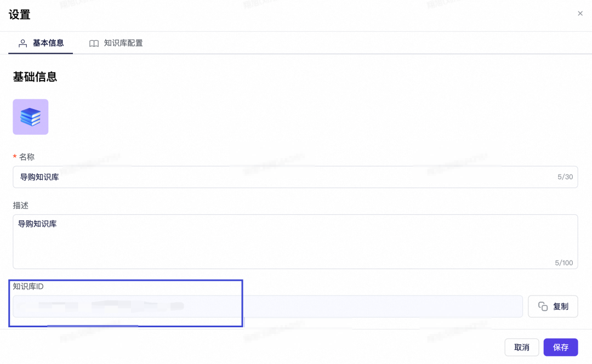Click the 保存 button to save settings
Screen dimensions: 592x364
pos(560,347)
